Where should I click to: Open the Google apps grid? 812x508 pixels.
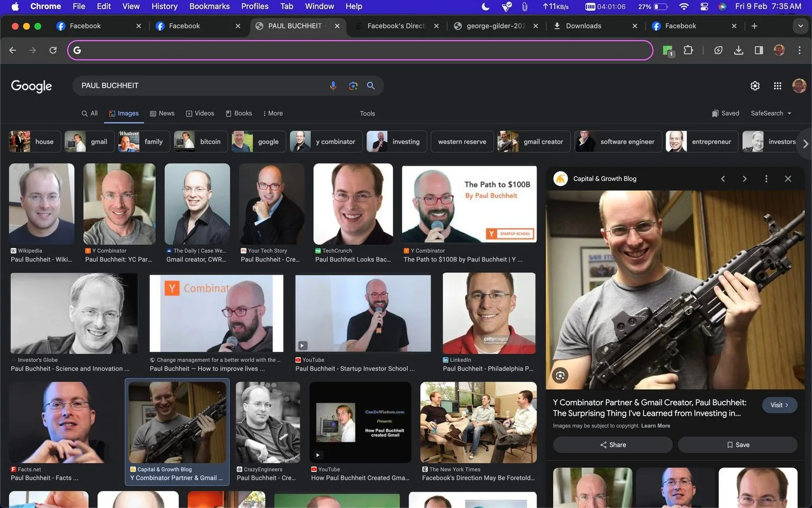point(777,86)
